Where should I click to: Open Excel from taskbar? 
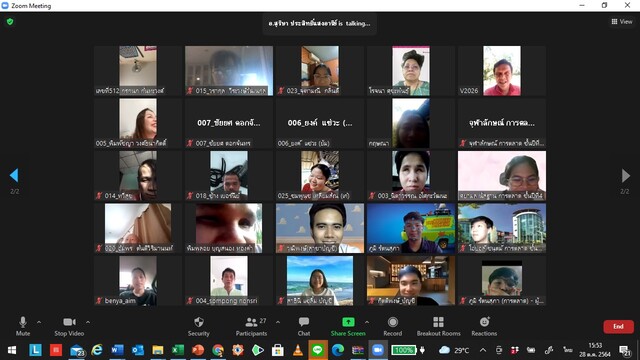click(178, 350)
